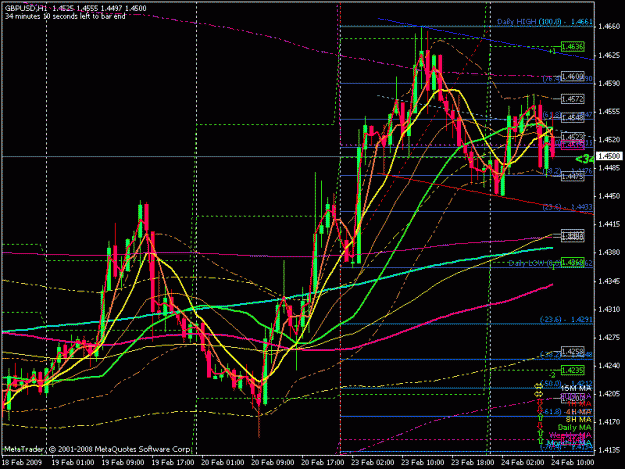Click the green 1.4636 price tag
This screenshot has height=469, width=625.
572,47
